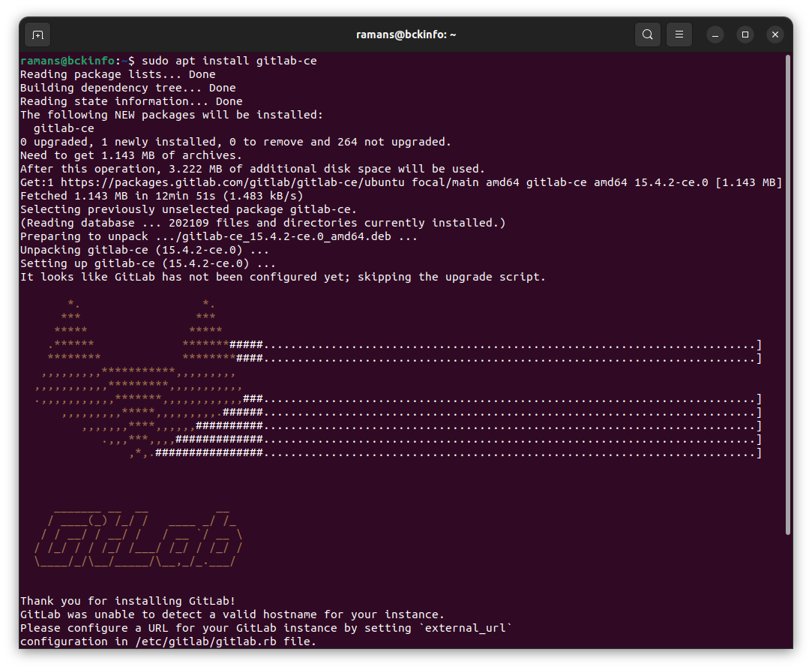Open a new terminal tab
The width and height of the screenshot is (812, 670).
point(37,35)
